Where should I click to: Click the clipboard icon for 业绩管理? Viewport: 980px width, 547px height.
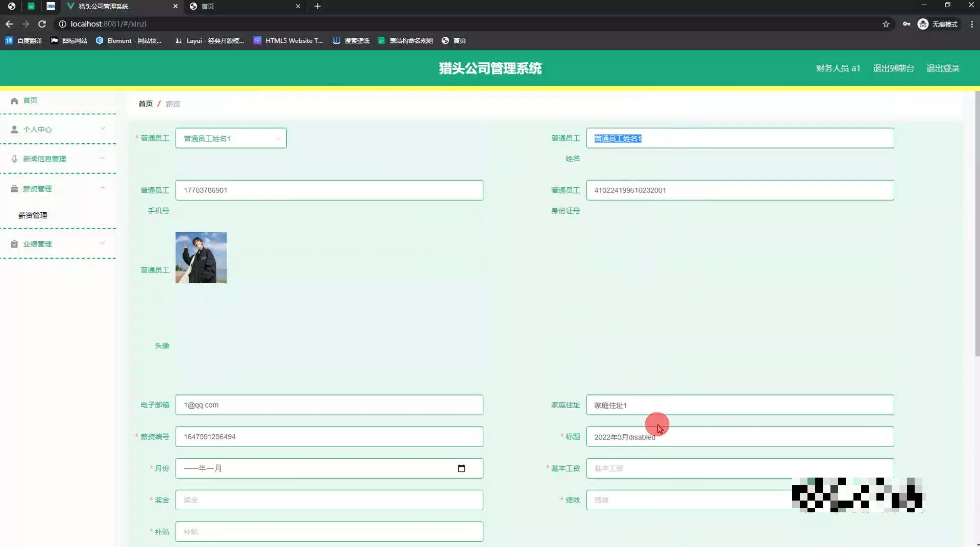click(14, 244)
